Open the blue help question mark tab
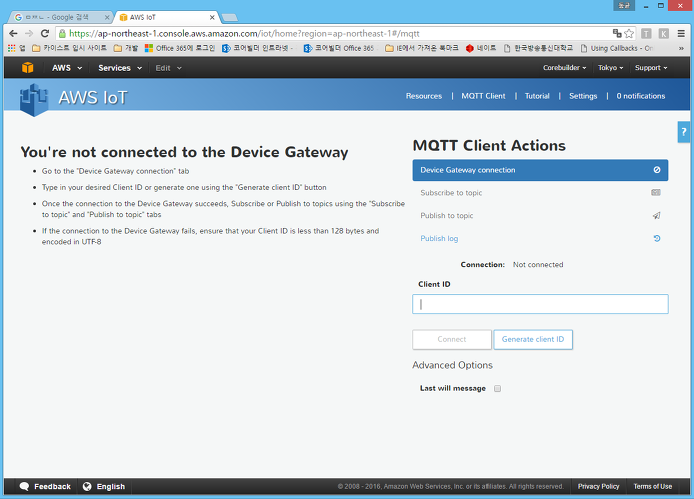 pyautogui.click(x=683, y=132)
